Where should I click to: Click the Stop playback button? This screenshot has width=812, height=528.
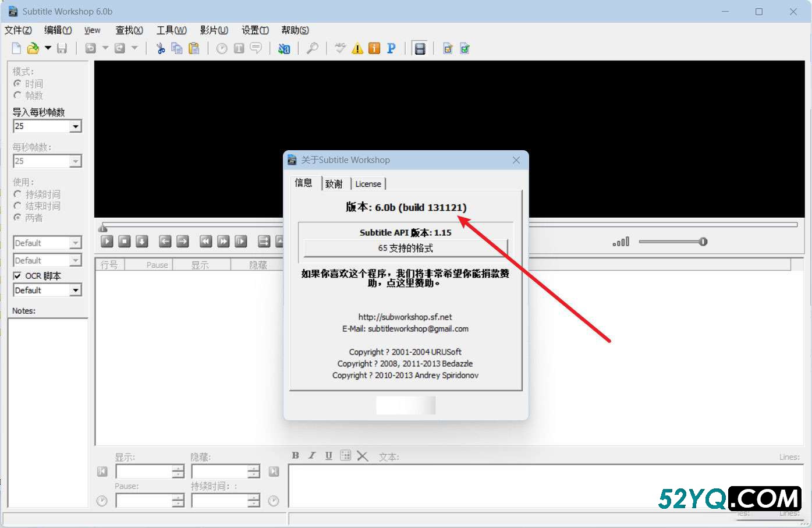[x=125, y=241]
